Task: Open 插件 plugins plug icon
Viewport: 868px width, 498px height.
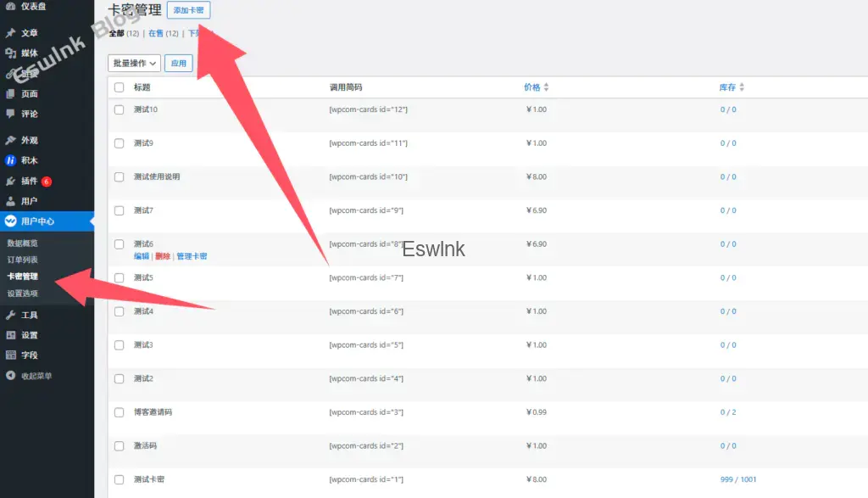Action: click(x=10, y=181)
